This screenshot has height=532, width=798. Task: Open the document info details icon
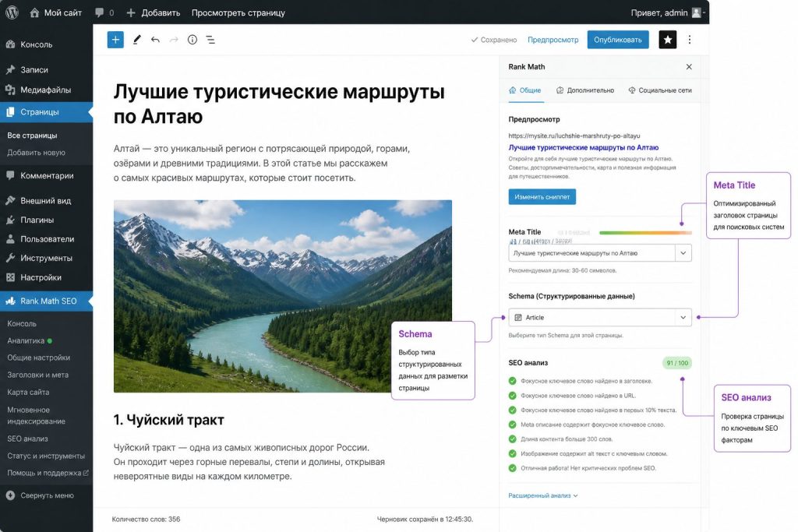click(192, 40)
